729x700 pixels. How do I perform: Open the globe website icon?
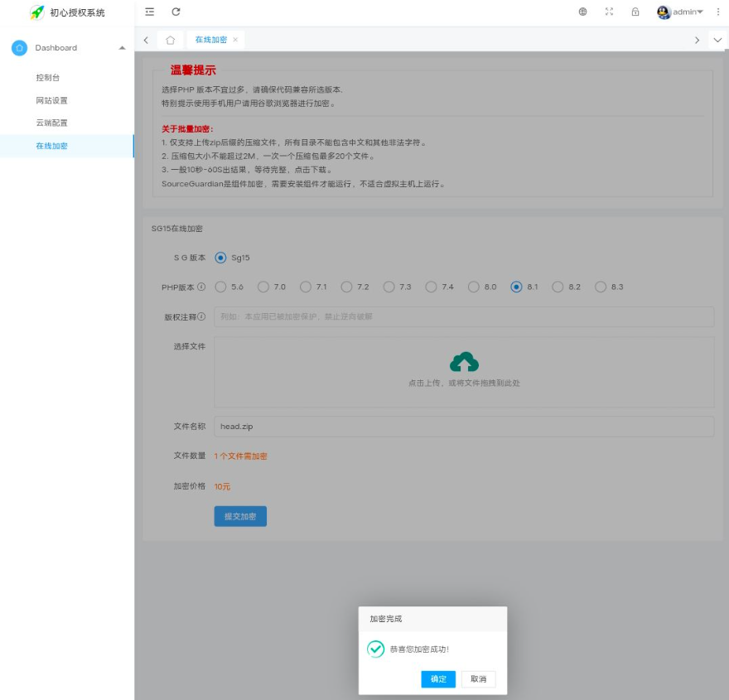click(582, 12)
